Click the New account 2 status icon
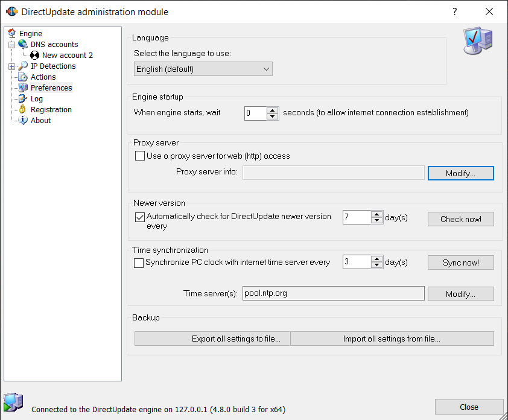 point(34,55)
